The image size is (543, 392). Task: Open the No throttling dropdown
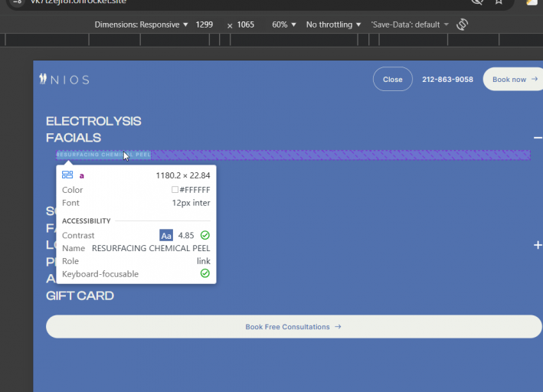click(x=333, y=24)
